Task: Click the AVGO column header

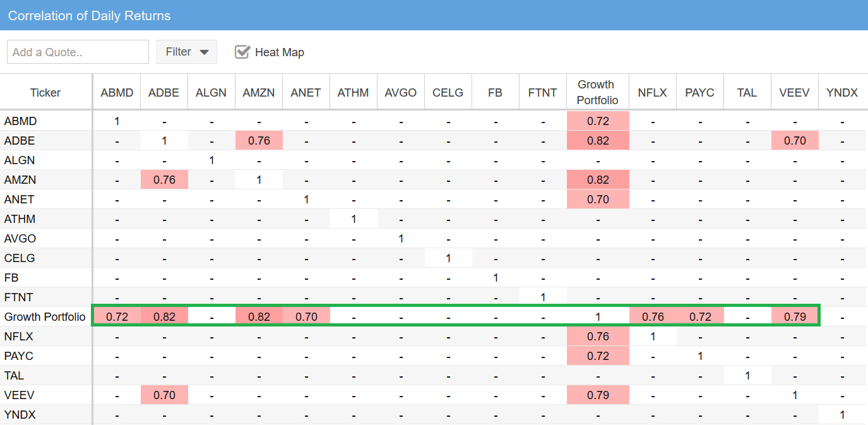Action: (x=401, y=93)
